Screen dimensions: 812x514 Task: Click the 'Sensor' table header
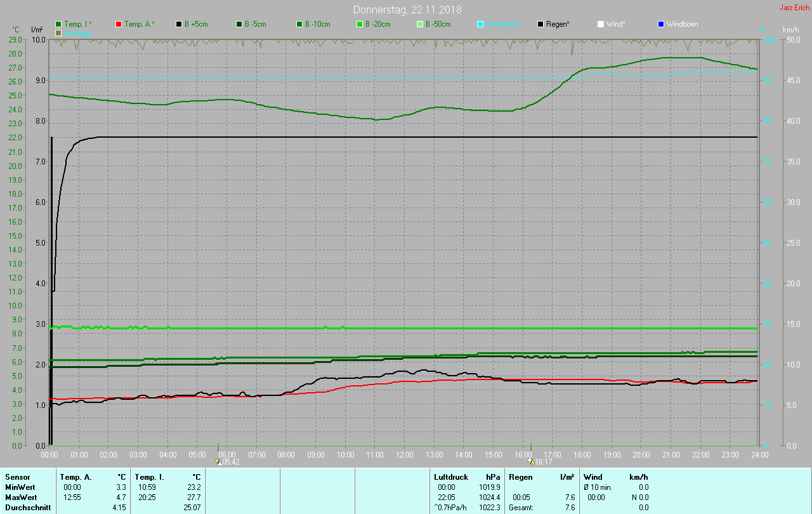[x=17, y=477]
